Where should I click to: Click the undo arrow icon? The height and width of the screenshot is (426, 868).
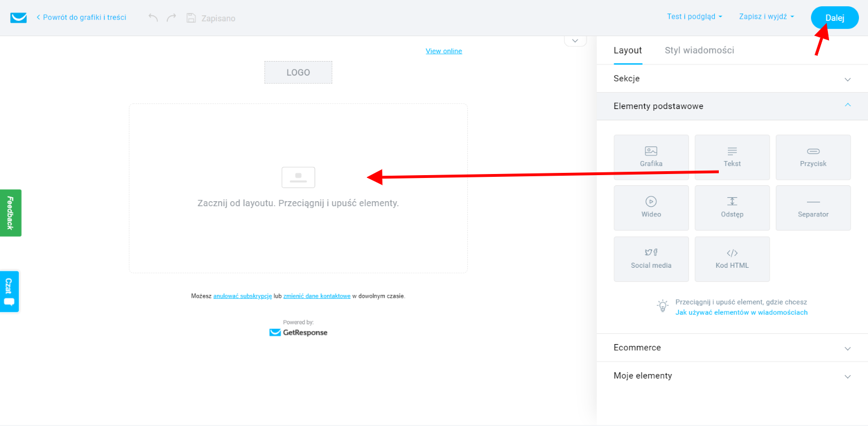(153, 18)
